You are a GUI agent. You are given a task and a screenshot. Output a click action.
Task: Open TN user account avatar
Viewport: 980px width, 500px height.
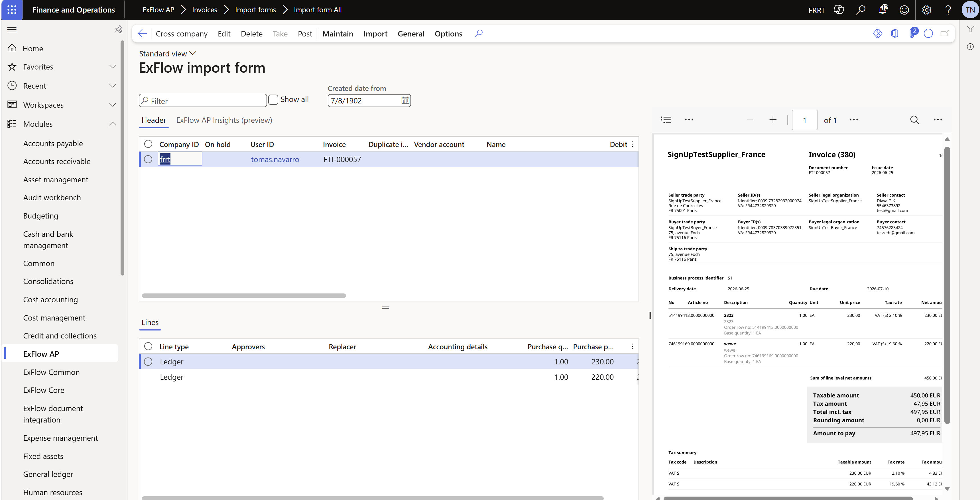(x=970, y=10)
